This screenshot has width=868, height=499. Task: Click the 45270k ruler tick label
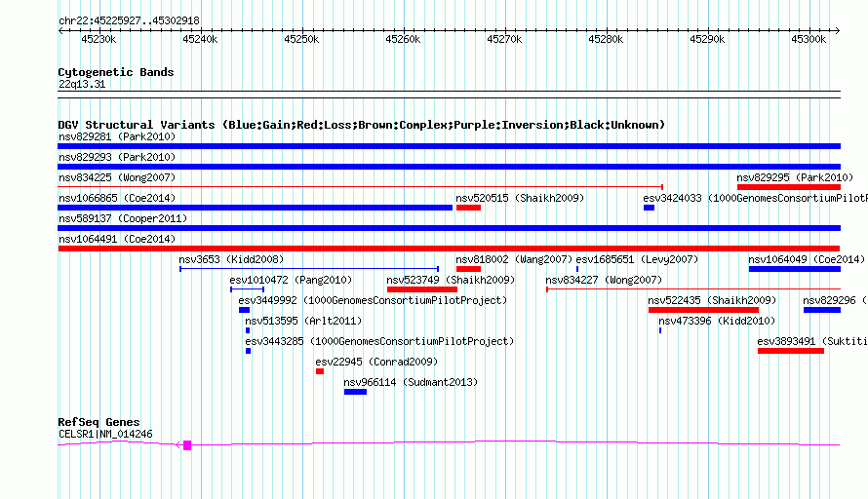coord(504,39)
